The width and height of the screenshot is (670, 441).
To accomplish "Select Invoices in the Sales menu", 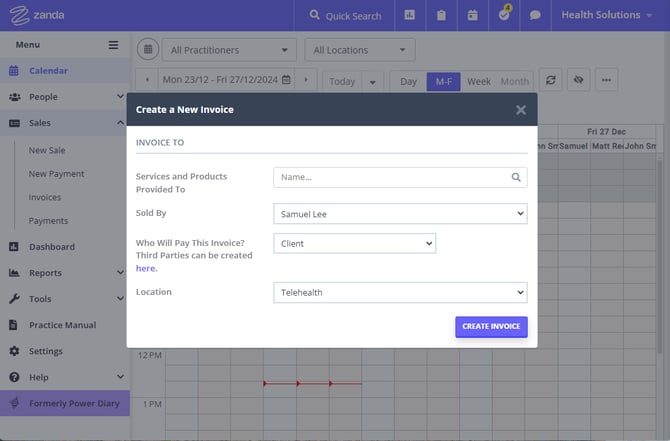I will click(45, 197).
